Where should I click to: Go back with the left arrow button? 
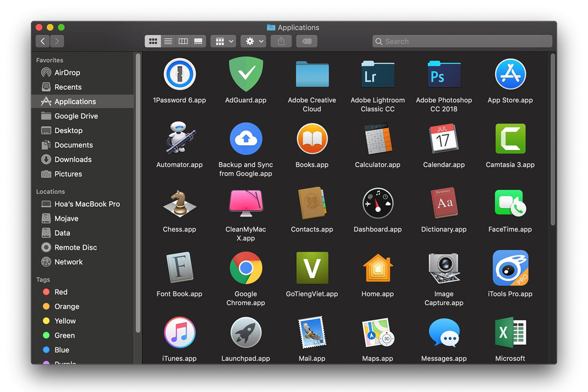(43, 41)
